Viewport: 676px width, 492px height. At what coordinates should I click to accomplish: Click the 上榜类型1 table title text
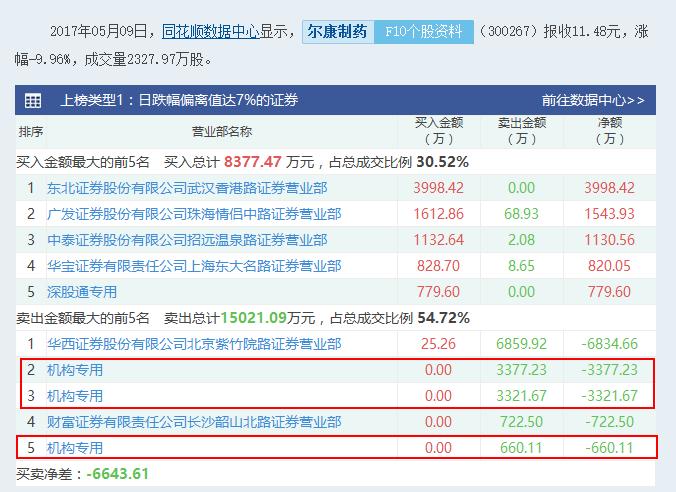tap(179, 100)
